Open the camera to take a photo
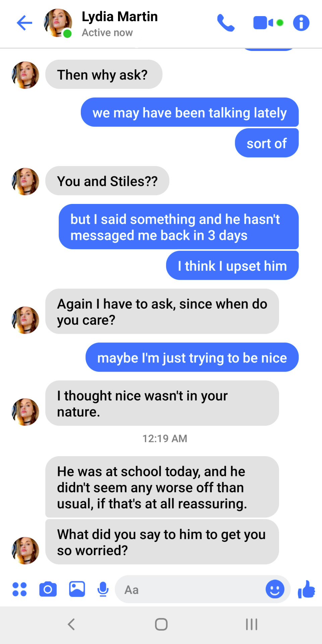This screenshot has width=322, height=644. click(48, 589)
